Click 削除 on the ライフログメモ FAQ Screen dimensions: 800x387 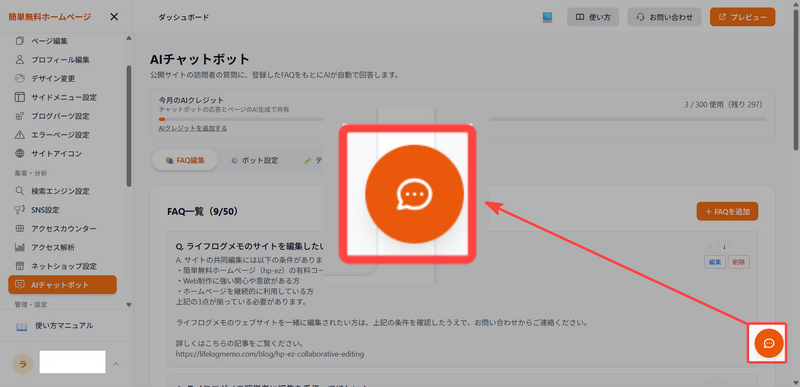tap(738, 262)
